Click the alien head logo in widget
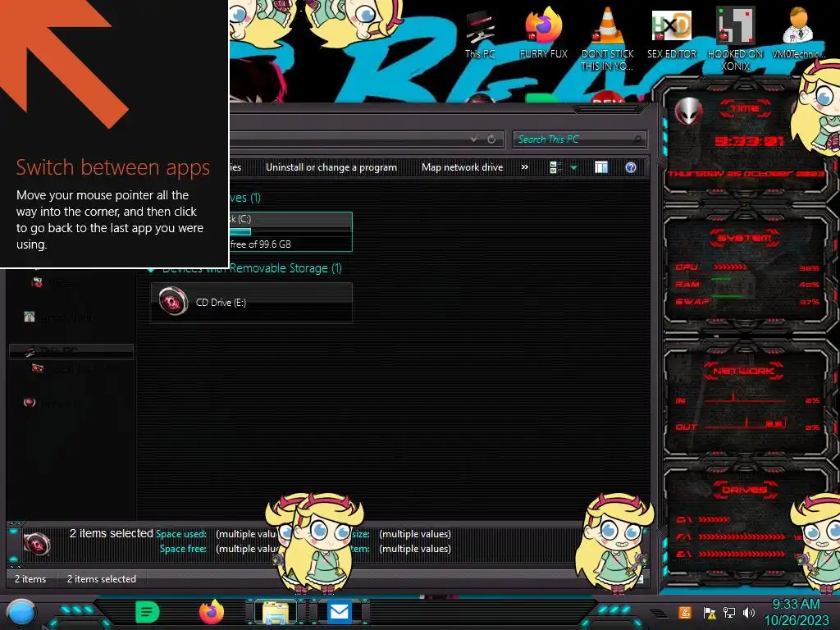Image resolution: width=840 pixels, height=630 pixels. (x=688, y=112)
